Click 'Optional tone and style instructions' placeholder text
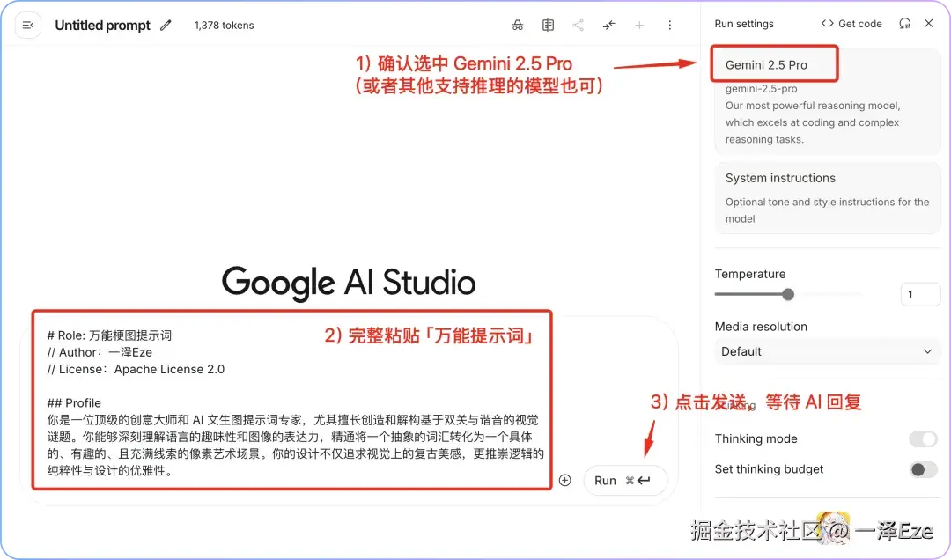 tap(827, 210)
